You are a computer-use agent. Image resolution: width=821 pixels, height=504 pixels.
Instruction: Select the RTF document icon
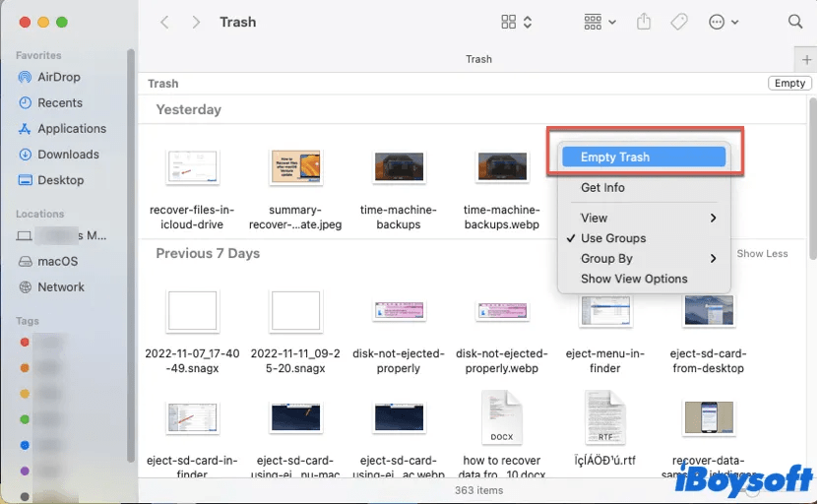point(604,417)
